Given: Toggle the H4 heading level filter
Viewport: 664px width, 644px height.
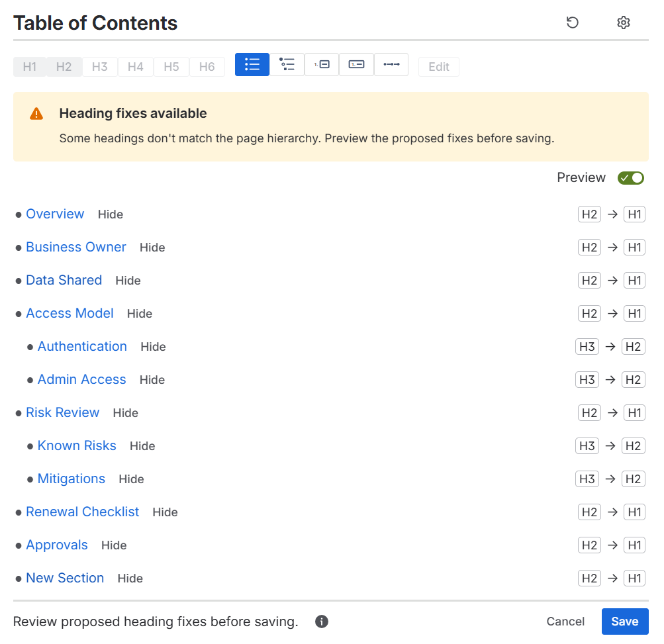Looking at the screenshot, I should pos(136,67).
